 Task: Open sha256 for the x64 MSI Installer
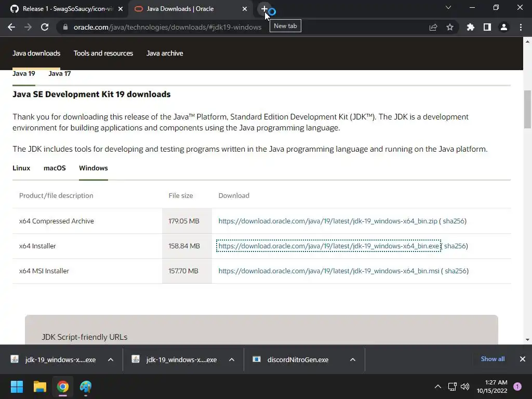click(x=456, y=271)
